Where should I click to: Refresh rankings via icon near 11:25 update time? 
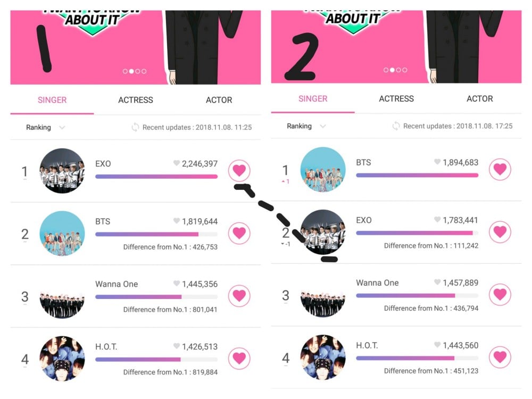point(135,127)
